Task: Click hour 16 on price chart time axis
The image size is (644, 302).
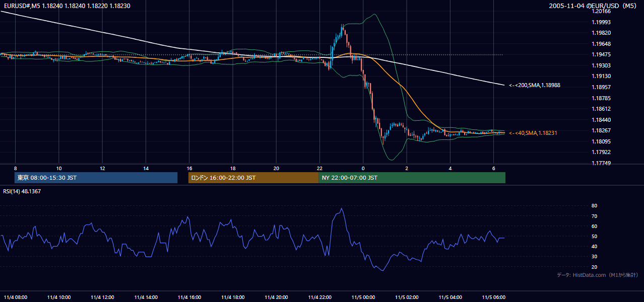Action: pyautogui.click(x=189, y=169)
